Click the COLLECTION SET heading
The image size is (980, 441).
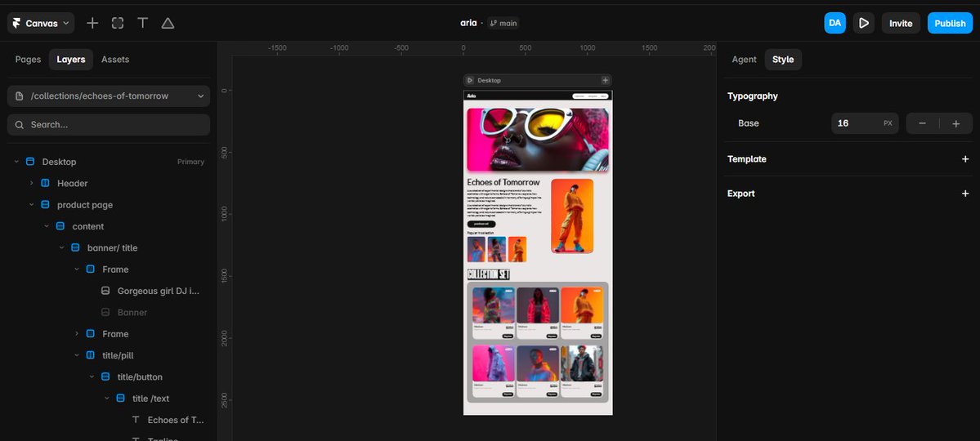click(489, 274)
